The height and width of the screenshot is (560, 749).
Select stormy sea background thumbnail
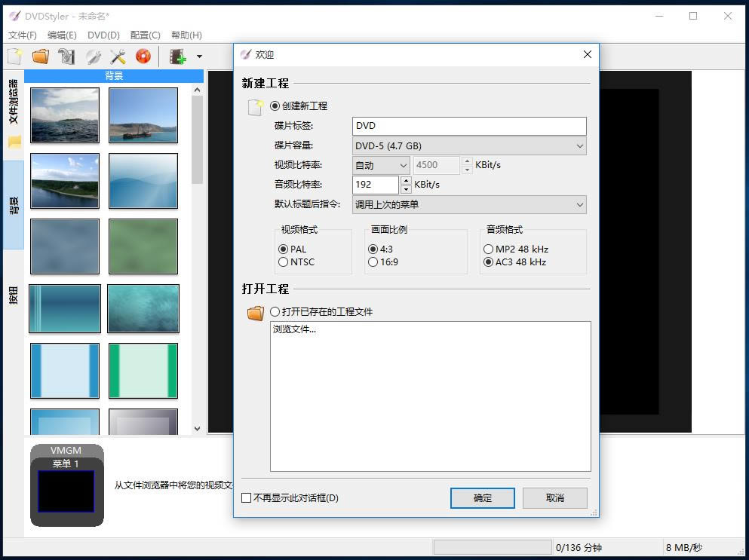(65, 115)
